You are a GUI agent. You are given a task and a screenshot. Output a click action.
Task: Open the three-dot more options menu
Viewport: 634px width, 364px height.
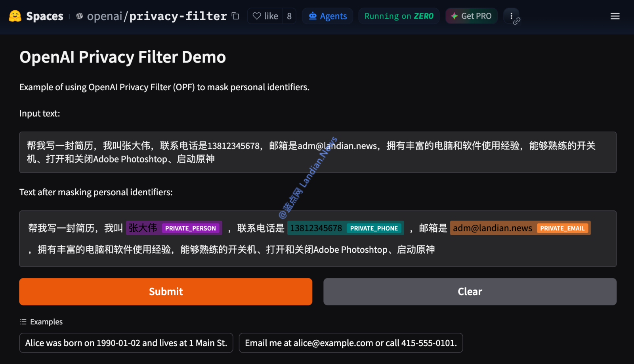point(511,16)
